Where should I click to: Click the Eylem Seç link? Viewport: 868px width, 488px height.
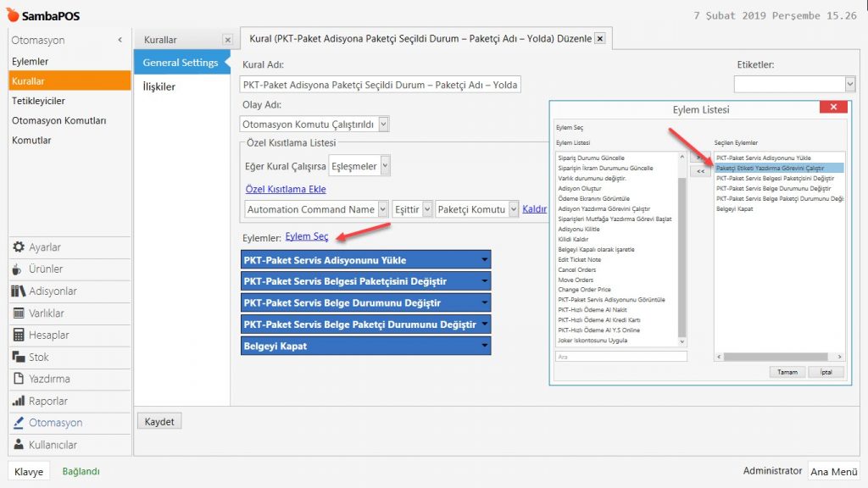(x=307, y=236)
